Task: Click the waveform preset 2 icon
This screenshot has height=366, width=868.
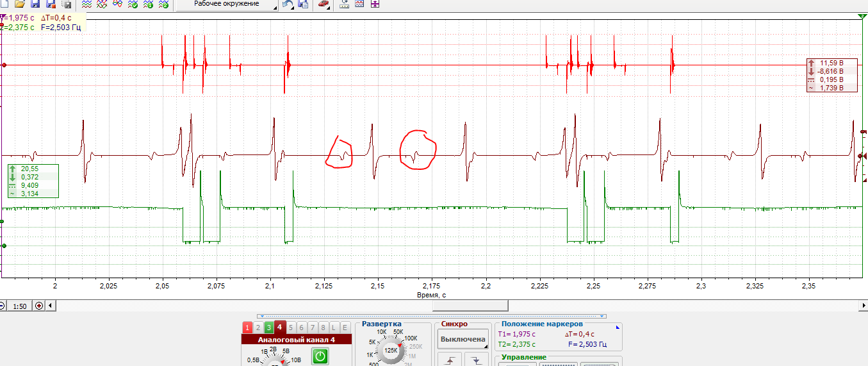Action: [x=163, y=4]
